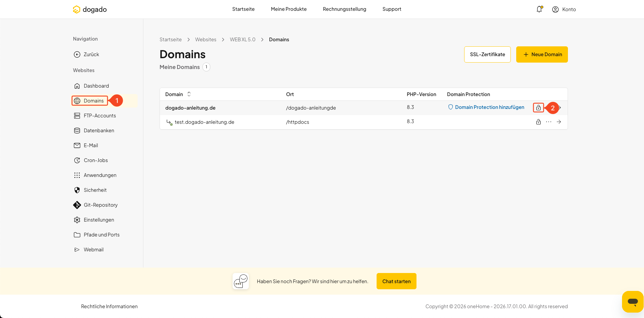
Task: Click the /httpdocs path cell
Action: point(297,122)
